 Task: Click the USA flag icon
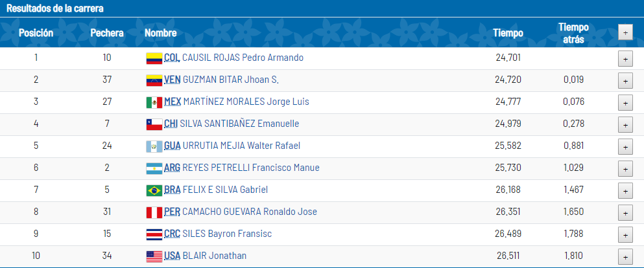[x=154, y=256]
